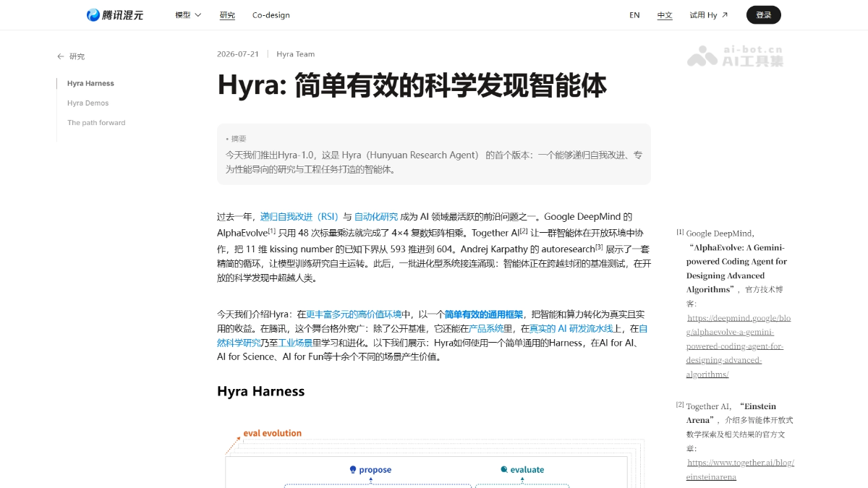Open the 试用 Hy external link
The image size is (868, 488).
click(709, 15)
